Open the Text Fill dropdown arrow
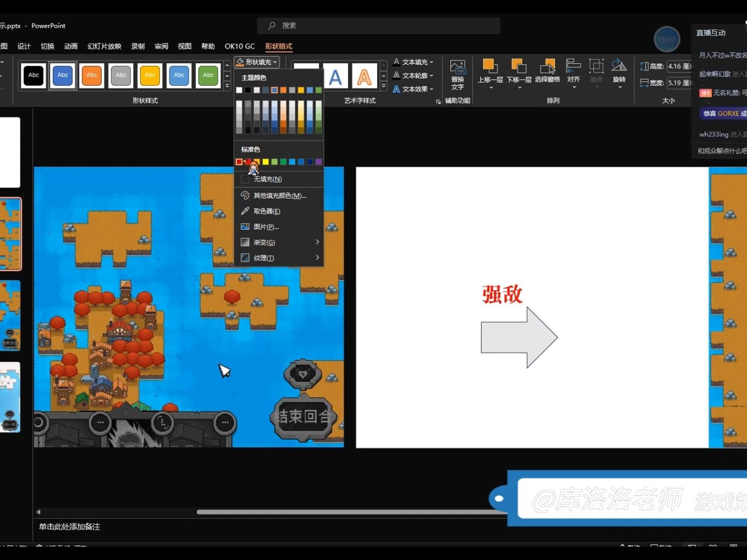The height and width of the screenshot is (560, 747). [x=432, y=62]
